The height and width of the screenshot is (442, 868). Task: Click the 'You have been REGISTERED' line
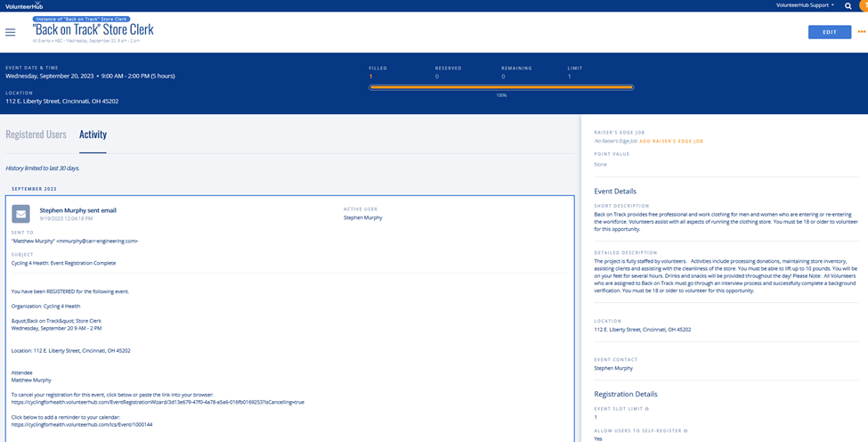pos(69,291)
